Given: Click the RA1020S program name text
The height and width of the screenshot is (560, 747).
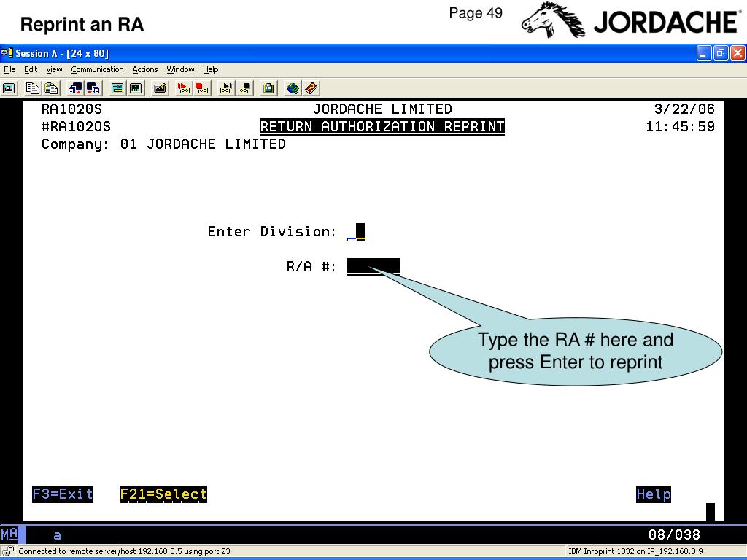Looking at the screenshot, I should tap(71, 109).
